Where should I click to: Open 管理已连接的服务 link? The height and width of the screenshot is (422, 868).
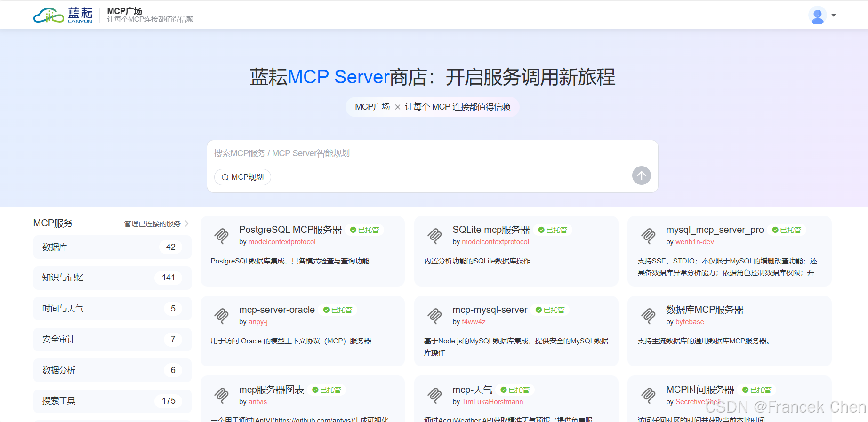(x=152, y=223)
